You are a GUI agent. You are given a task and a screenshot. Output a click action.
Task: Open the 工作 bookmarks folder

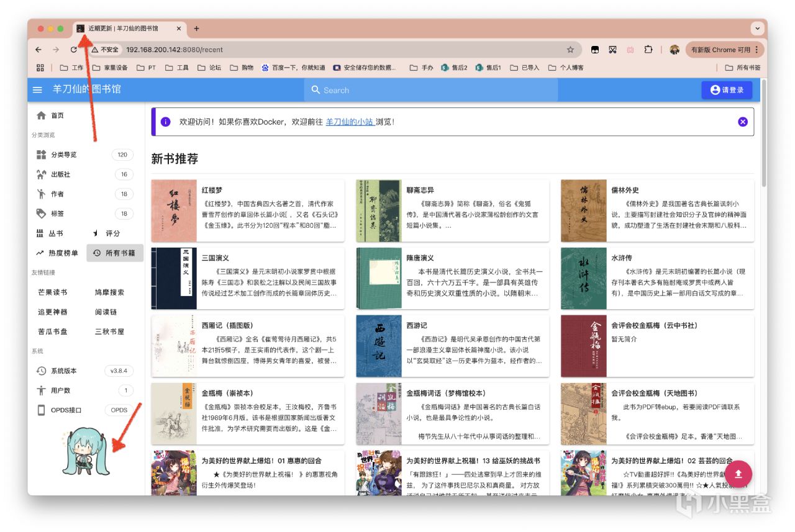pyautogui.click(x=71, y=68)
